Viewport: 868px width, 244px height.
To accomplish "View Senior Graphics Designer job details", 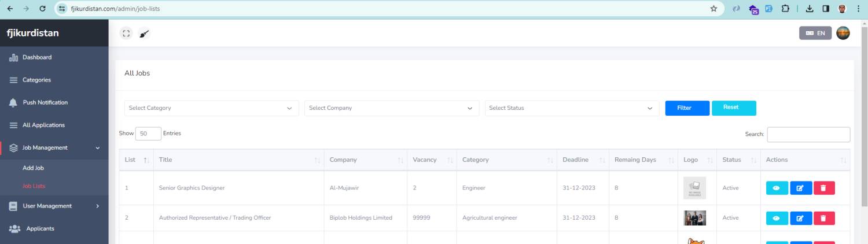I will [777, 188].
